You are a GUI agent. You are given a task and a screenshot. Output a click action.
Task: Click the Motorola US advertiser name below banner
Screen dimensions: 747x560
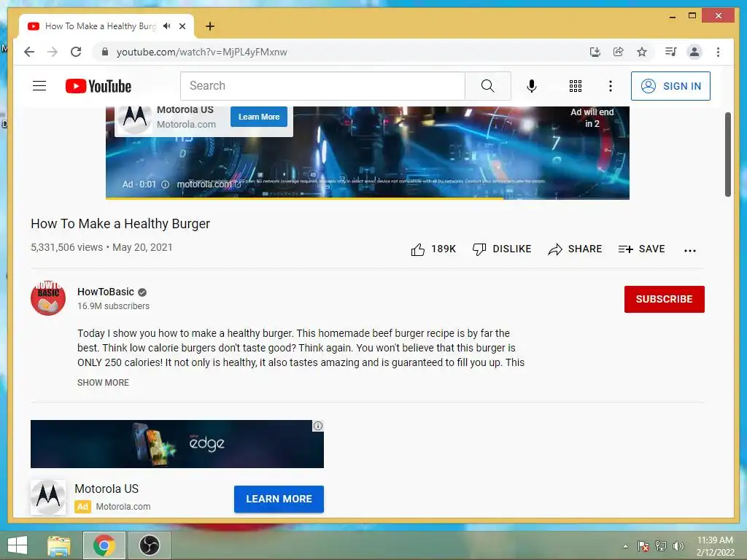point(107,489)
